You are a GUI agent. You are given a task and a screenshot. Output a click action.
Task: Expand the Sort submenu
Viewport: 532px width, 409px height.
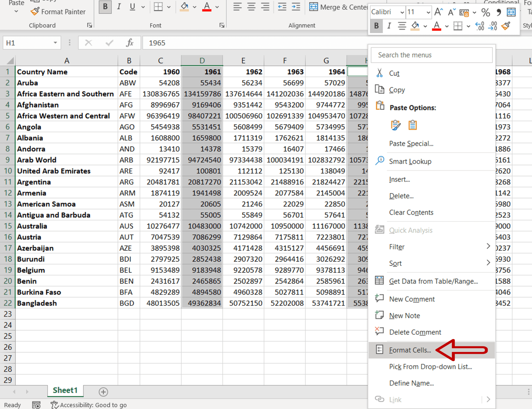pos(395,263)
